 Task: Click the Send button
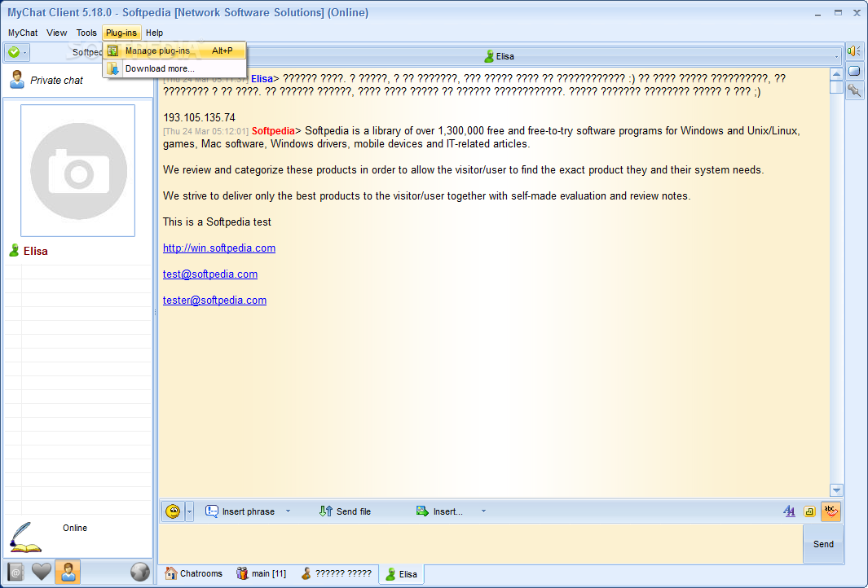coord(823,544)
